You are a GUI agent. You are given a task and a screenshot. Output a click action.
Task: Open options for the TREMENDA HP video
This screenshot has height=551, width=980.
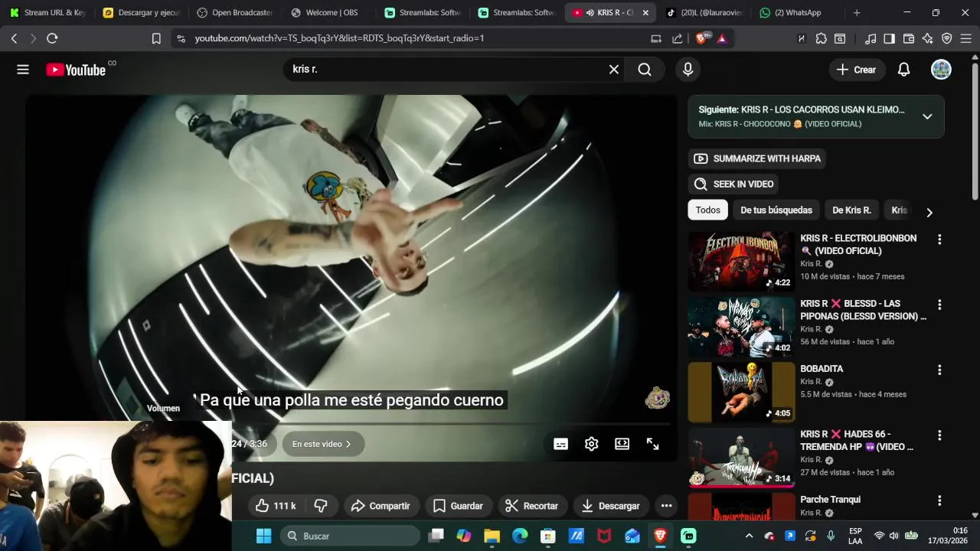[x=939, y=435]
